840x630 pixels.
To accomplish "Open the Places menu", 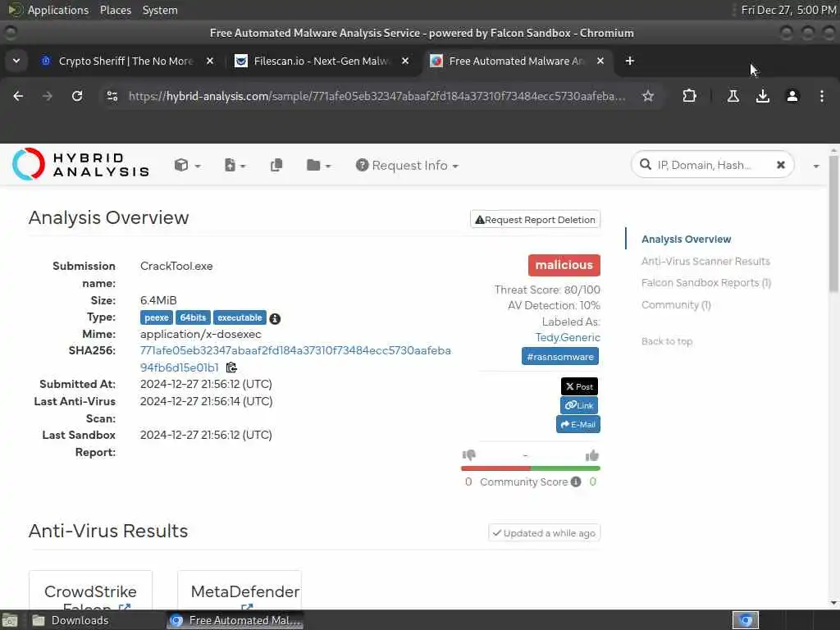I will pos(115,10).
